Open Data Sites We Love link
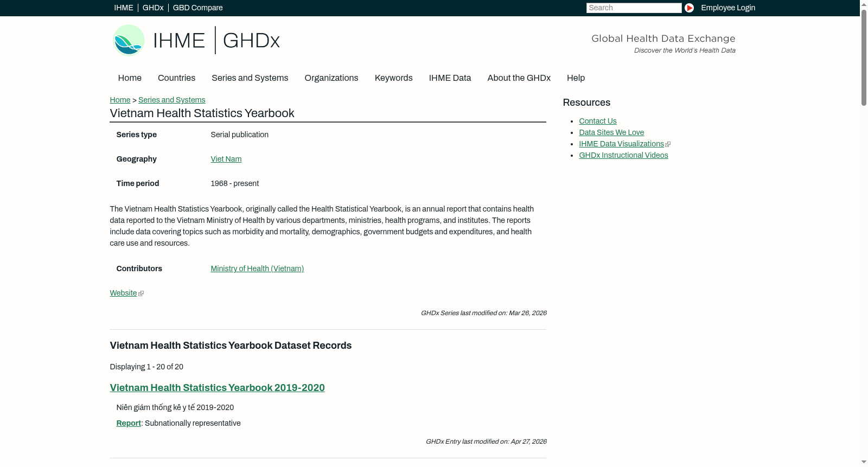Image resolution: width=868 pixels, height=467 pixels. [x=611, y=132]
